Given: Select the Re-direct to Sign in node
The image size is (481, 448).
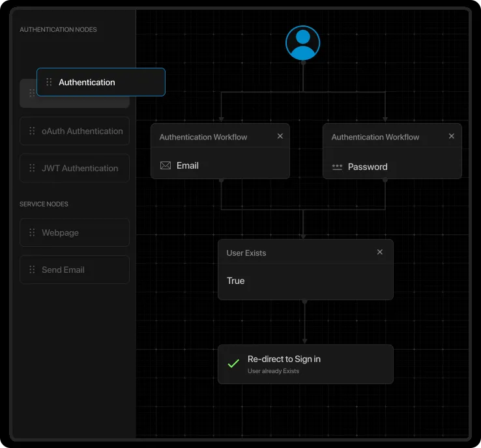Looking at the screenshot, I should click(305, 364).
